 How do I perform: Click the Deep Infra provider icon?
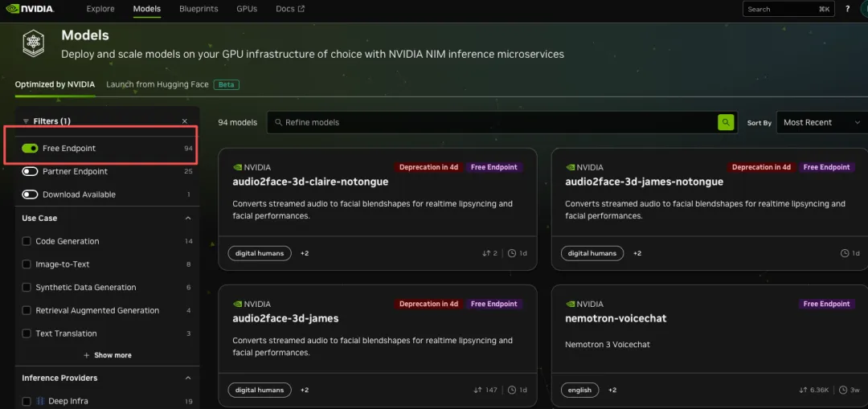[x=40, y=401]
